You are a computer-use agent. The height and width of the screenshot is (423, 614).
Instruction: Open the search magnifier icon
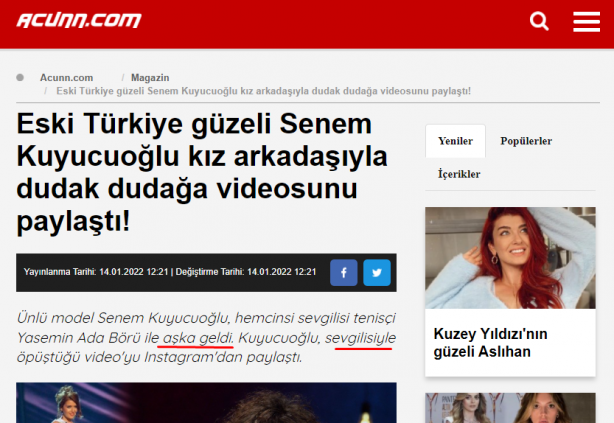point(539,21)
